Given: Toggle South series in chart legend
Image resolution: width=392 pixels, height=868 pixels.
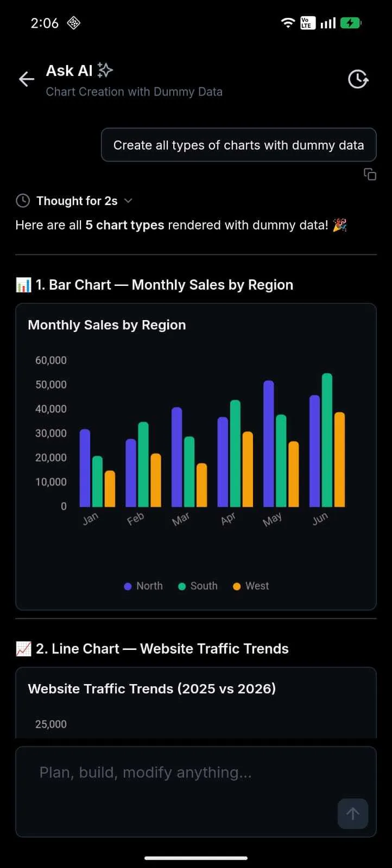Looking at the screenshot, I should coord(198,586).
